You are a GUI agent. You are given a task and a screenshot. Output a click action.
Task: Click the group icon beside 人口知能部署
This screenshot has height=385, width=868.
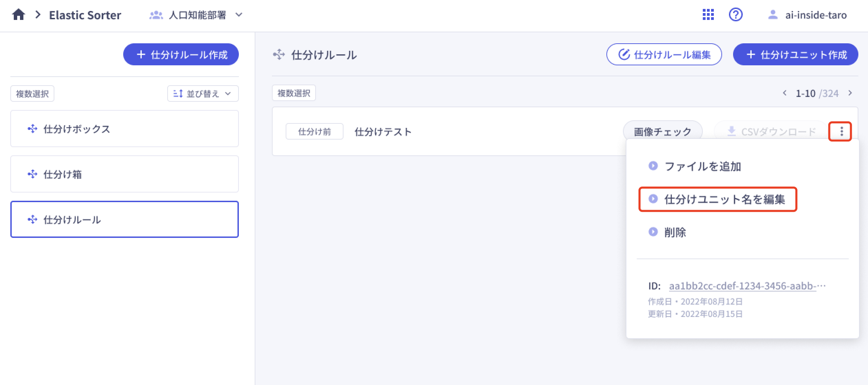[x=156, y=15]
